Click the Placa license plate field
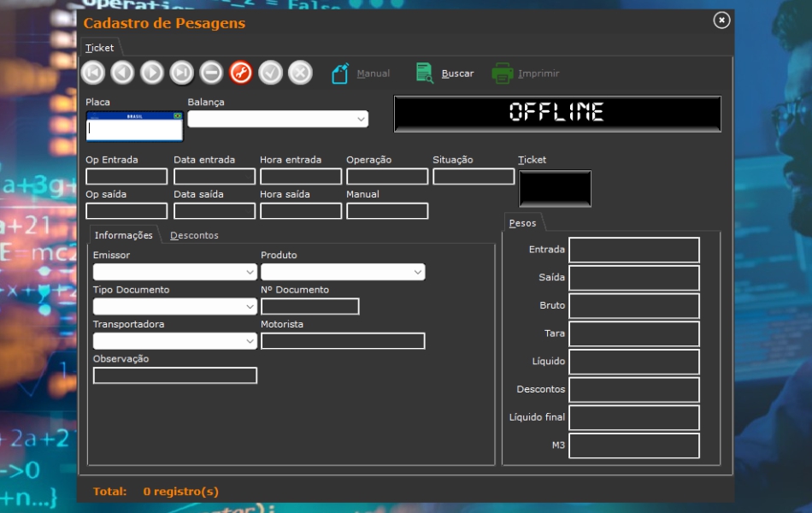Screen dimensions: 812x513 [135, 130]
